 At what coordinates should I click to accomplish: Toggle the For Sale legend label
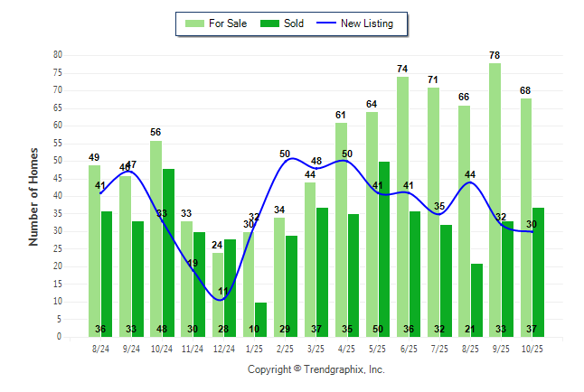(227, 23)
